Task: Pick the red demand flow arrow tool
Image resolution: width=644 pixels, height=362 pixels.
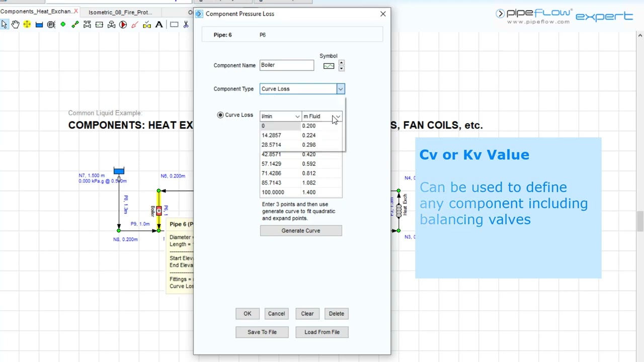Action: click(135, 24)
